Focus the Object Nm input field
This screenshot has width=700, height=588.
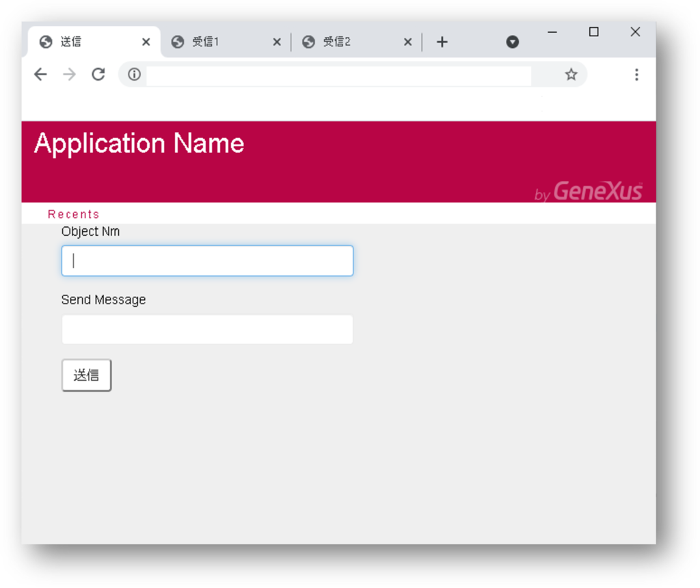click(x=207, y=260)
